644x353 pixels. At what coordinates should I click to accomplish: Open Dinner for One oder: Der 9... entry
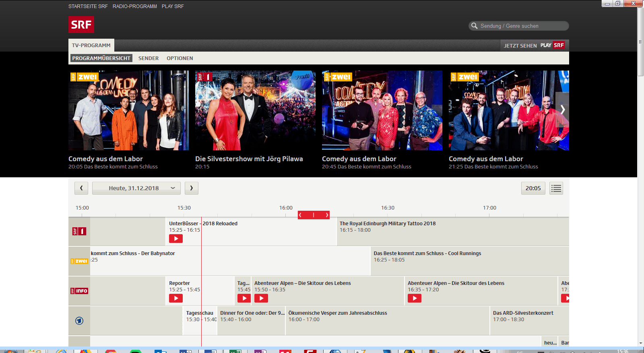click(252, 313)
